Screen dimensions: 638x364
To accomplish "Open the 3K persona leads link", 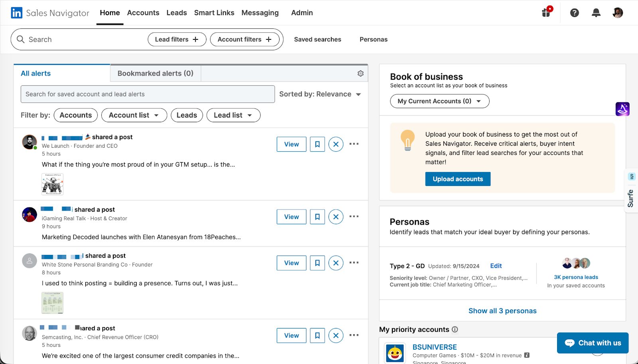I will click(576, 277).
